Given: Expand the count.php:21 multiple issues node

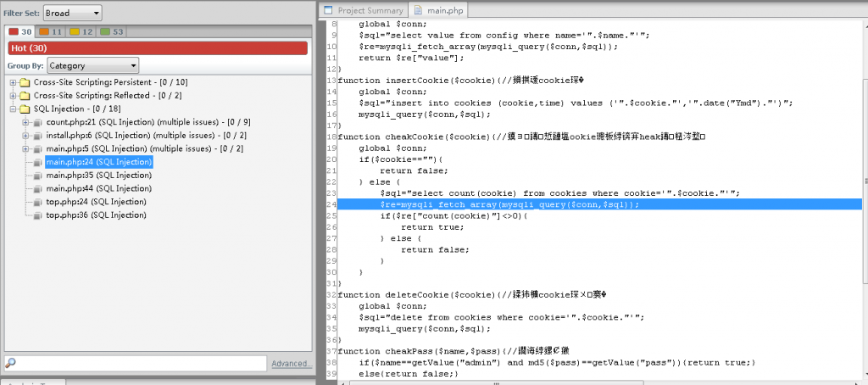Looking at the screenshot, I should coord(25,123).
